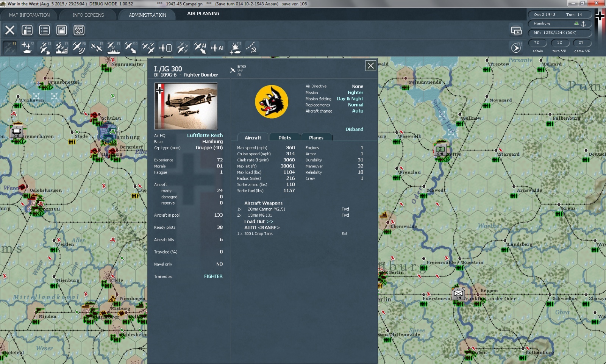Click the Disband link
Viewport: 606px width, 364px height.
click(354, 129)
